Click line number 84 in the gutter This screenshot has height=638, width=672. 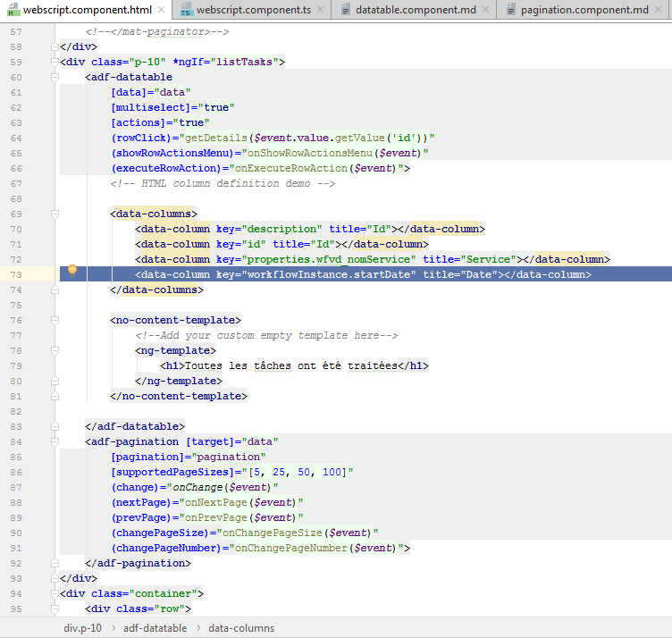point(16,441)
